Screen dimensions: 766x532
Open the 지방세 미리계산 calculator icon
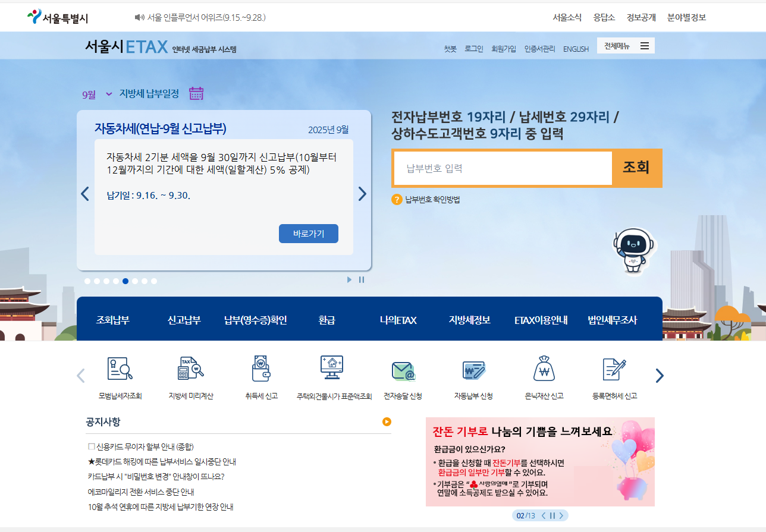(x=190, y=369)
